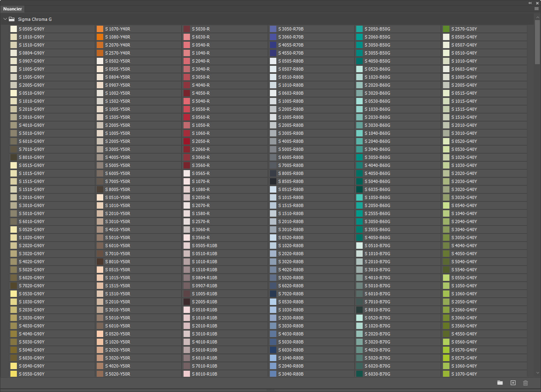The height and width of the screenshot is (392, 541).
Task: Click the 'S 0804-G90Y' swatch name
Action: click(32, 53)
